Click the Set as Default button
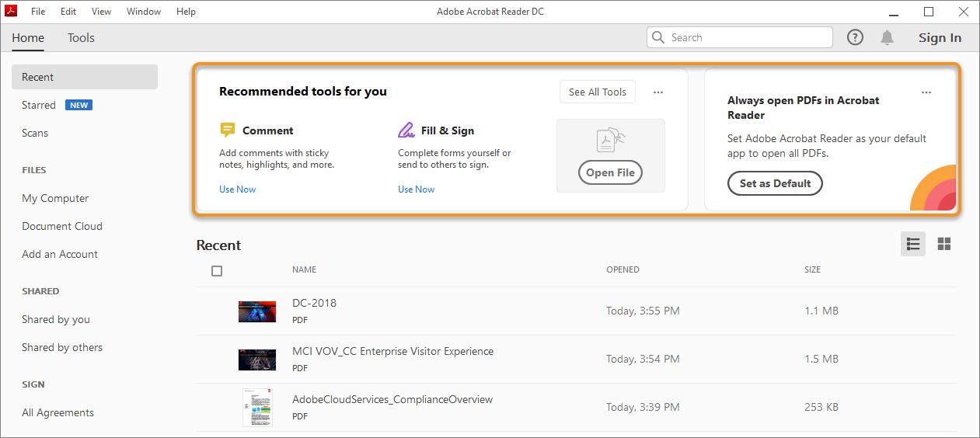980x438 pixels. [x=775, y=183]
